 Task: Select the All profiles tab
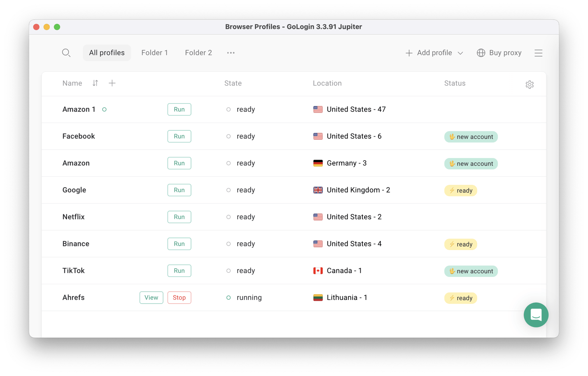pos(107,53)
